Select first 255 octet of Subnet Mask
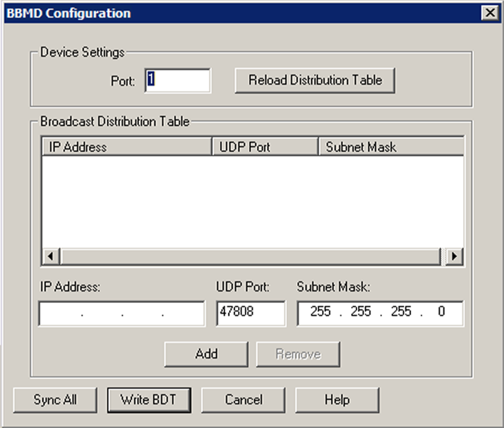This screenshot has width=504, height=428. pyautogui.click(x=320, y=312)
